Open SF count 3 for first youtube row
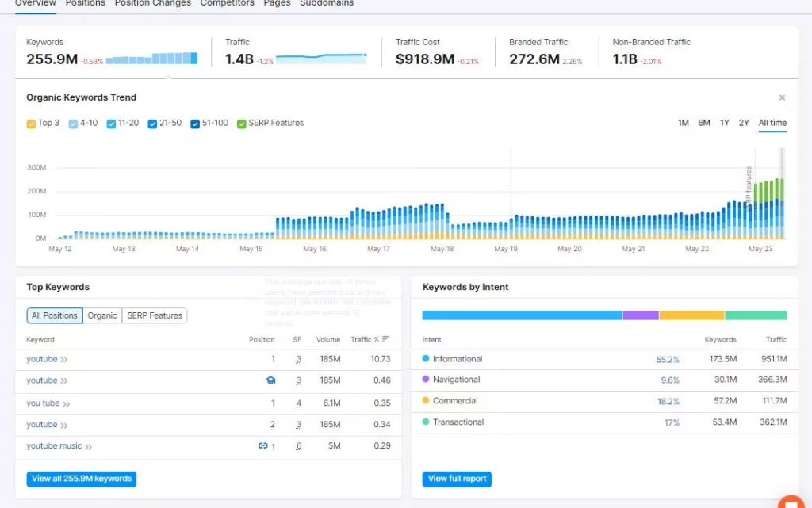Screen dimensions: 812x508 pos(298,359)
